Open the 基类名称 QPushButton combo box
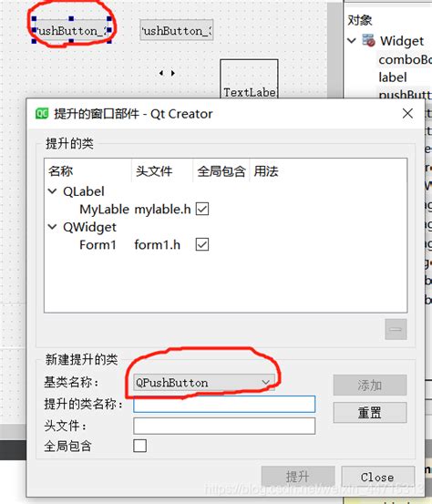Screen dimensions: 432x504 [x=204, y=382]
